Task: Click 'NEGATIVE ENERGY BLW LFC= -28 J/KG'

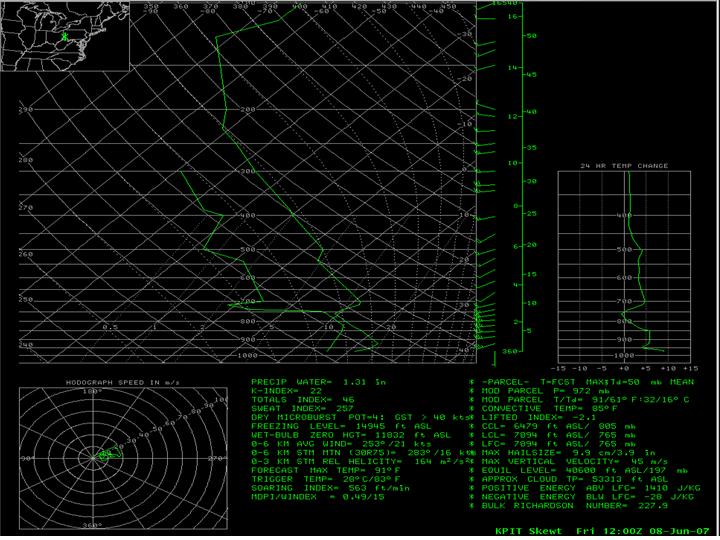Action: point(588,497)
